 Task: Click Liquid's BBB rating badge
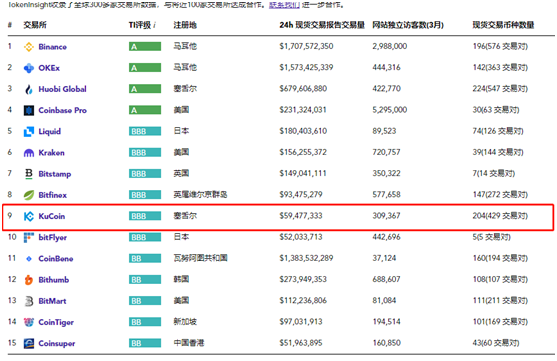coord(145,131)
